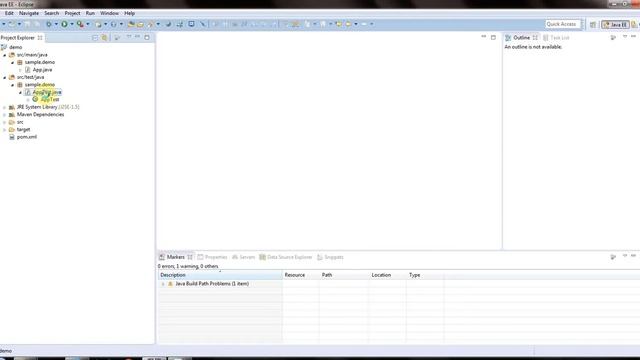Click Collapse All in Project Explorer
Screen dimensions: 640x360
[95, 38]
